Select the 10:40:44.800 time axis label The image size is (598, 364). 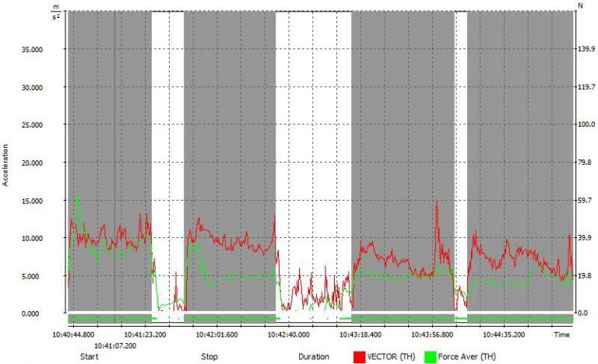74,334
